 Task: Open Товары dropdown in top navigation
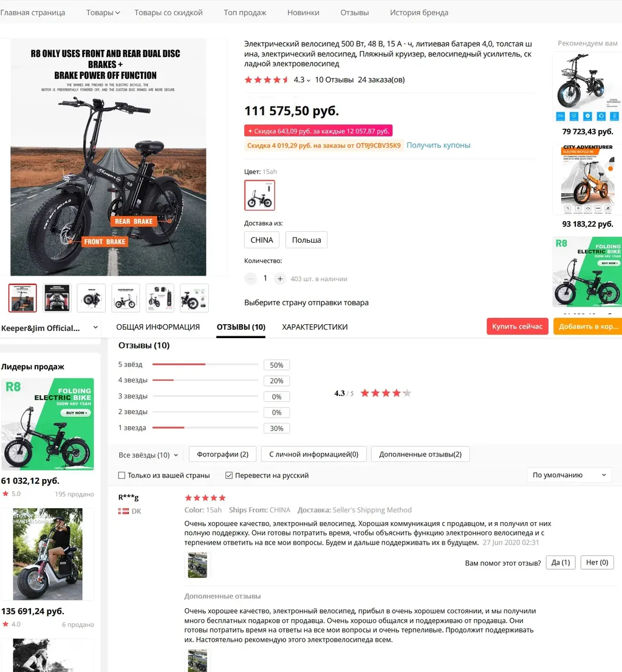(103, 12)
